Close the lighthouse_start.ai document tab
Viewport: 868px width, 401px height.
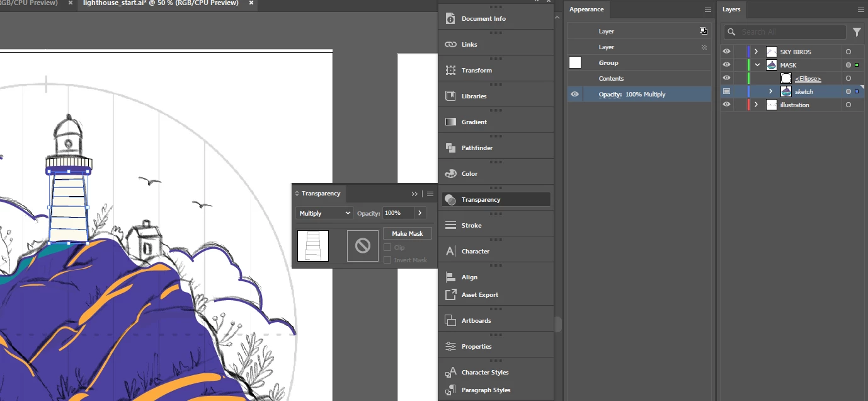[251, 3]
